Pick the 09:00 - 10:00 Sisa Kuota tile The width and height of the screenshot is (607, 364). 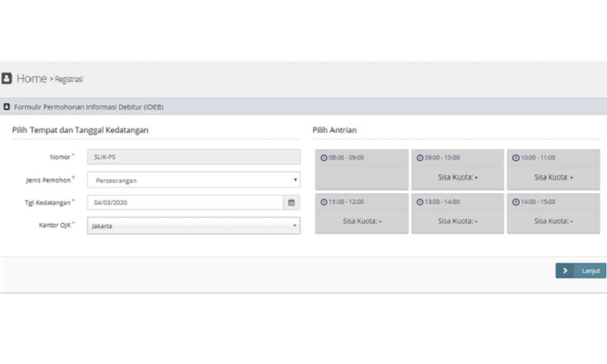tap(457, 170)
